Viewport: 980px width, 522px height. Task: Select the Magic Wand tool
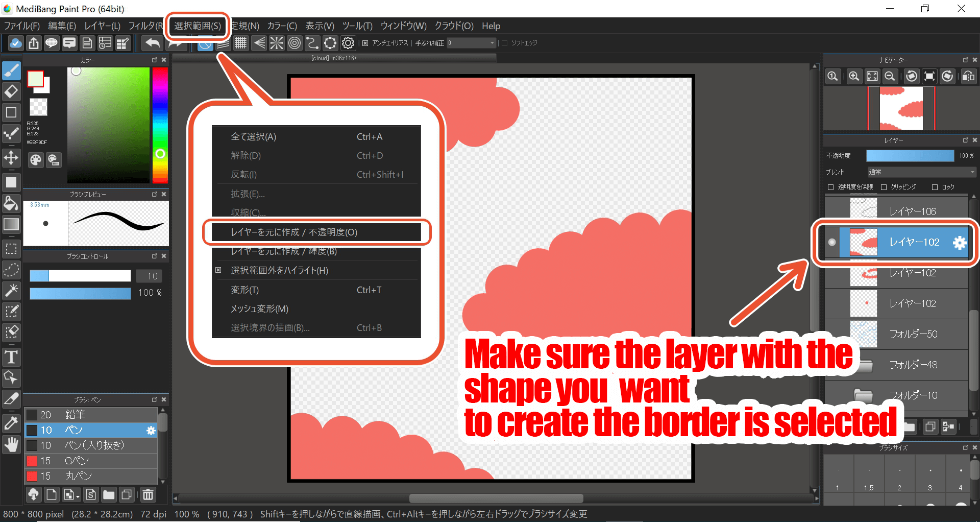coord(11,290)
